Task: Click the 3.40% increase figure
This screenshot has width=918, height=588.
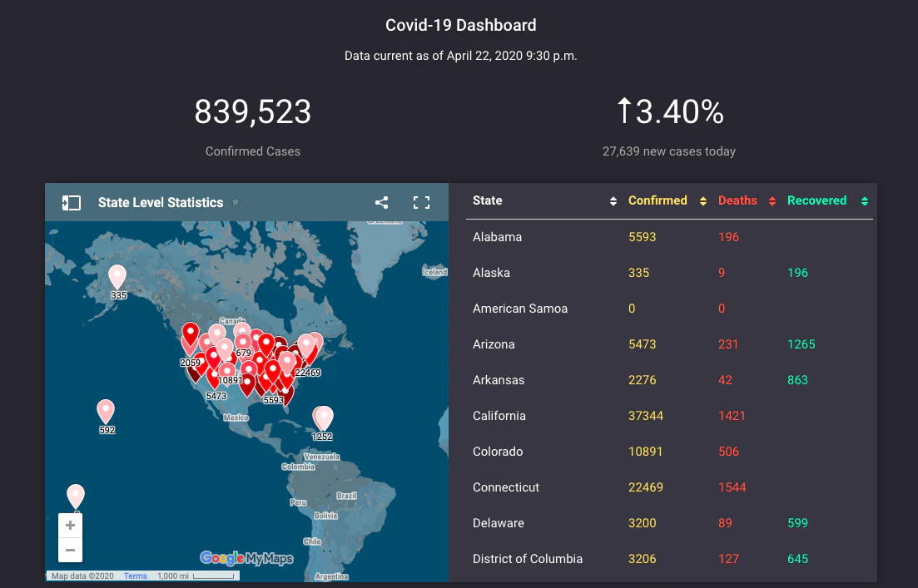Action: click(670, 111)
